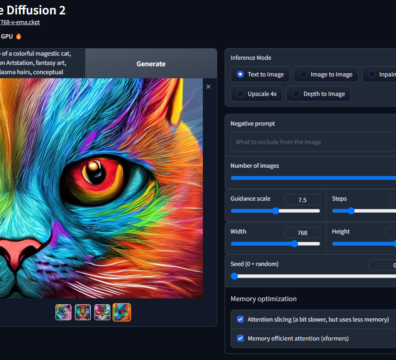Select Inpainting inference mode
This screenshot has height=360, width=396.
tap(380, 74)
